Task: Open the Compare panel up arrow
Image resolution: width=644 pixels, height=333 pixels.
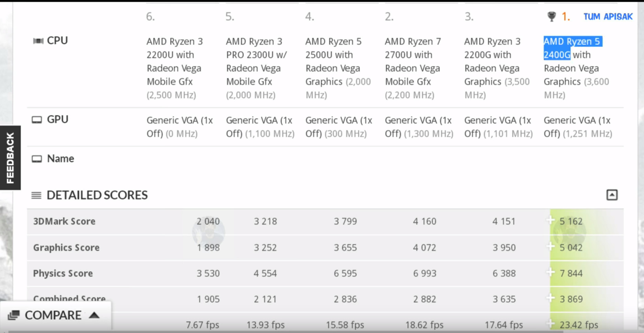Action: 94,315
